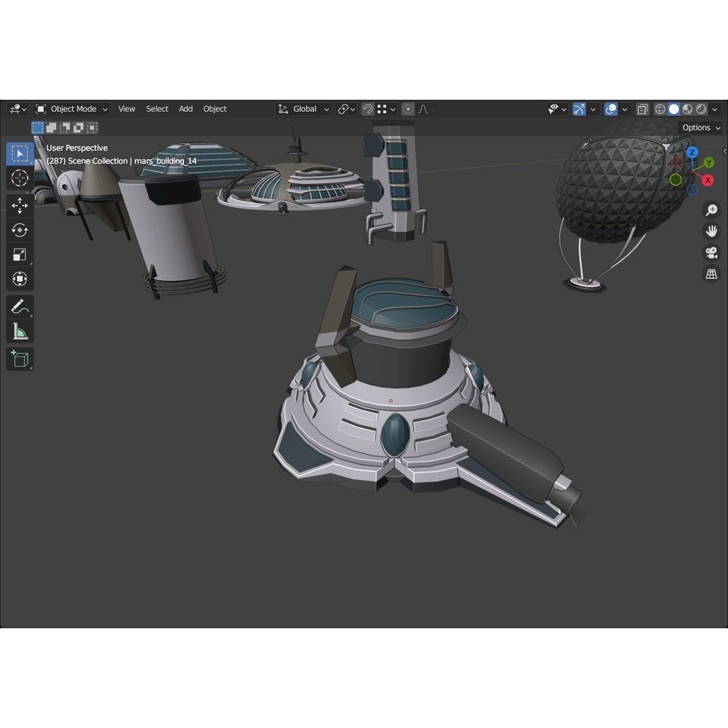Enable snapping with the magnet icon
This screenshot has height=728, width=728.
pos(367,109)
